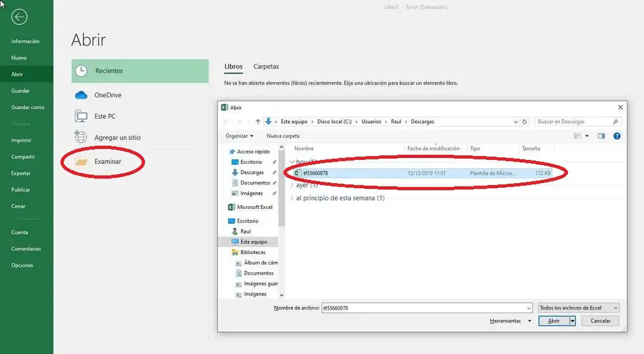Screen dimensions: 644x354
Task: Open the Herramientas dropdown
Action: point(511,321)
